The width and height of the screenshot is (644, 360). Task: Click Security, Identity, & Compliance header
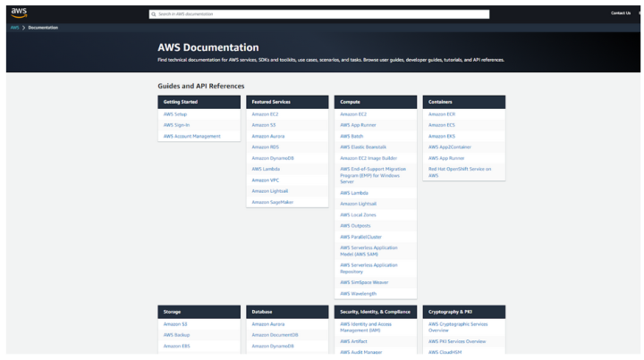376,312
